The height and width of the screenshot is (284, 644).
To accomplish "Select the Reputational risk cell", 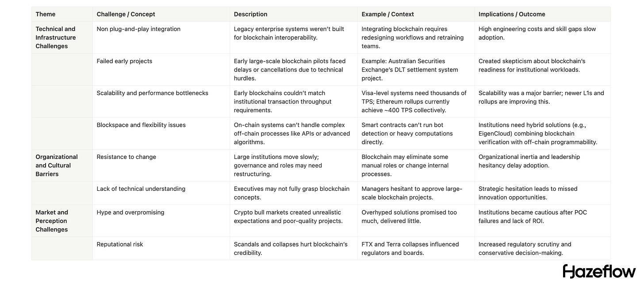I will coord(120,244).
